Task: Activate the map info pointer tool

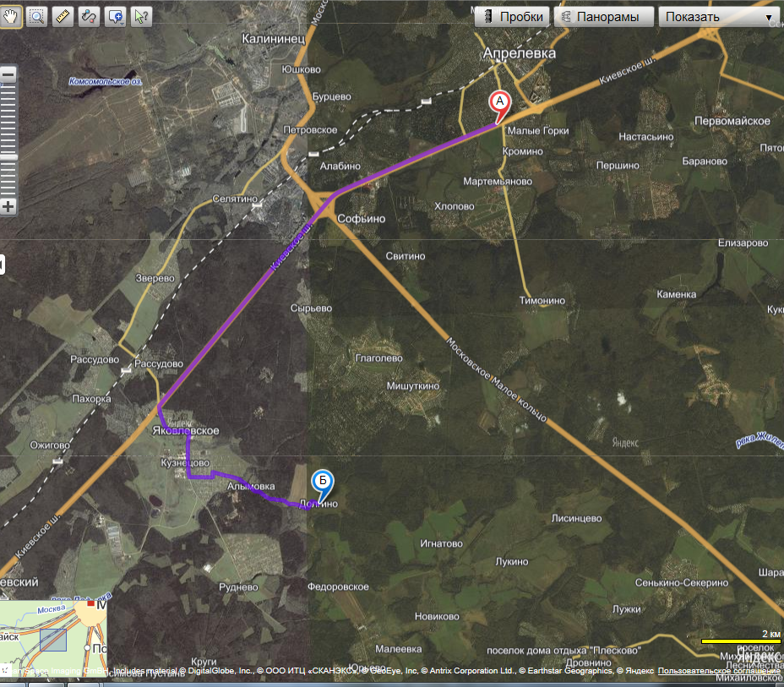Action: [141, 16]
